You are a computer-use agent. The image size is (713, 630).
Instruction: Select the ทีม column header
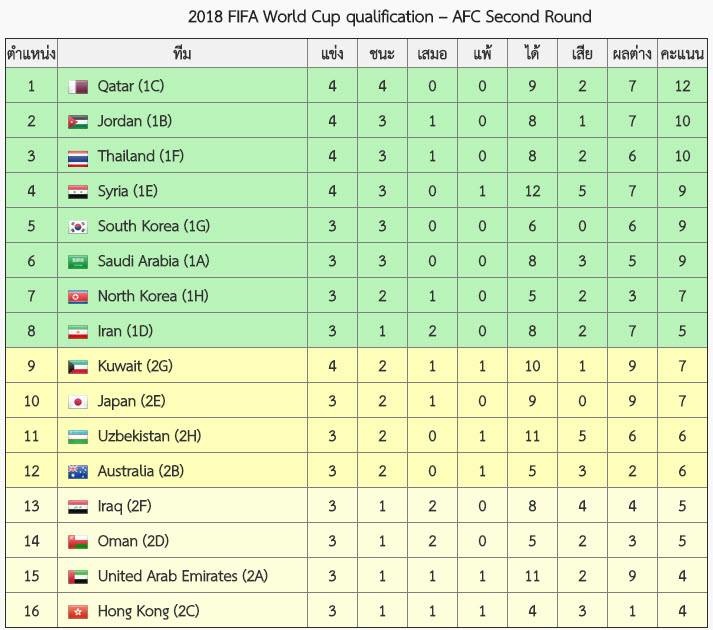tap(182, 54)
